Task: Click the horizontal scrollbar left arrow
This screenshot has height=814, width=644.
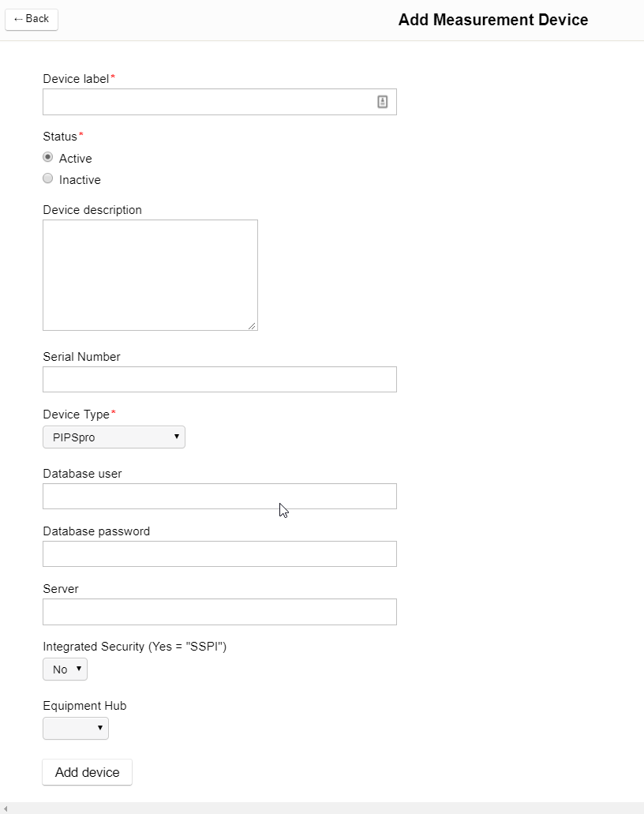Action: click(6, 808)
